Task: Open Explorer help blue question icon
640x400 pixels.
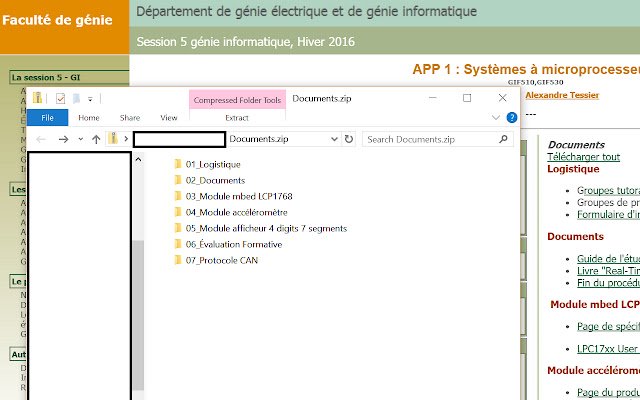Action: click(x=511, y=118)
